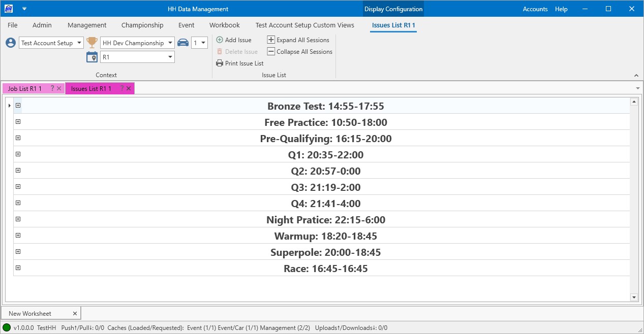This screenshot has width=644, height=334.
Task: Click the Collapse All Sessions icon
Action: 271,52
